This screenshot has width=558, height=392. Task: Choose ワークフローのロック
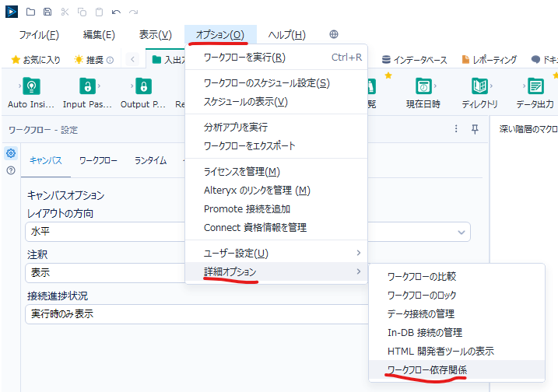(x=457, y=295)
